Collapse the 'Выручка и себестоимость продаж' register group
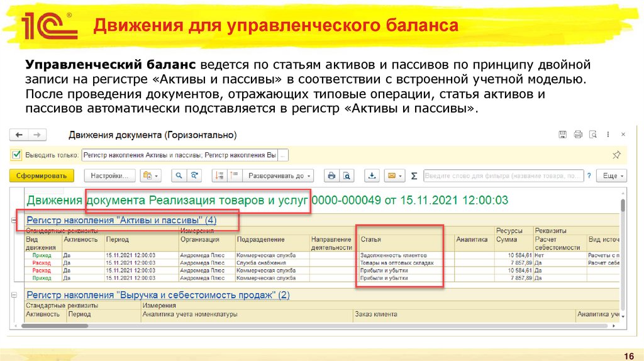 tap(14, 295)
